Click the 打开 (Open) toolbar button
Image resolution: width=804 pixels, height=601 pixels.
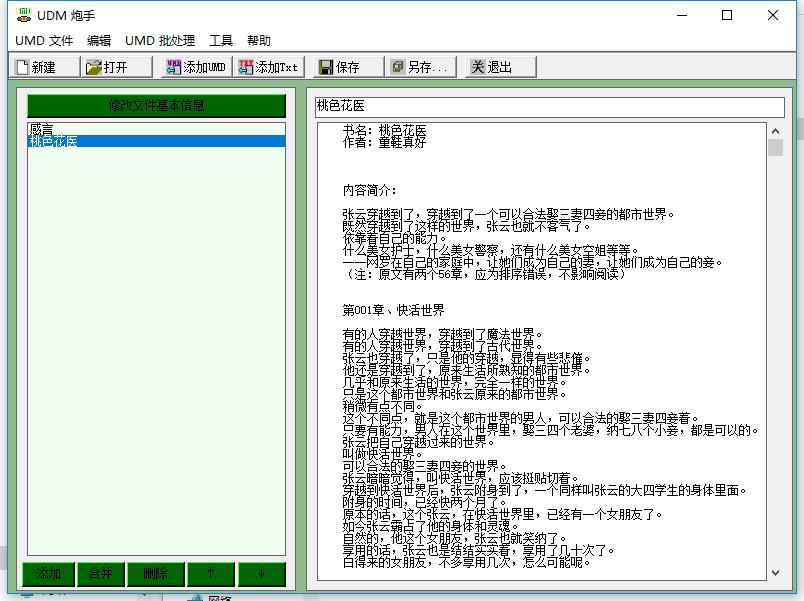point(117,67)
